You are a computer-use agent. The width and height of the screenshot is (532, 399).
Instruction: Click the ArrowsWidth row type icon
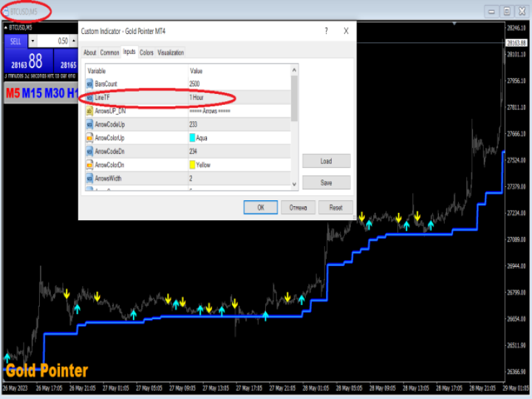click(x=89, y=179)
